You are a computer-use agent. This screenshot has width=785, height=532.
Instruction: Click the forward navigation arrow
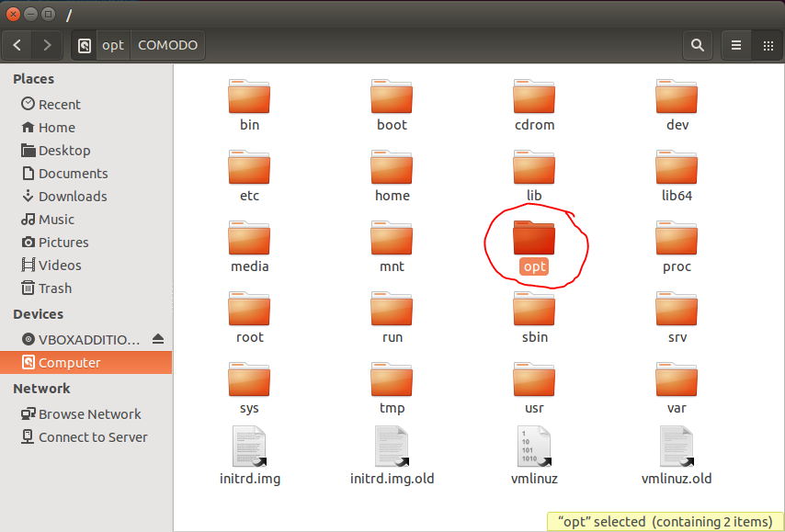47,45
